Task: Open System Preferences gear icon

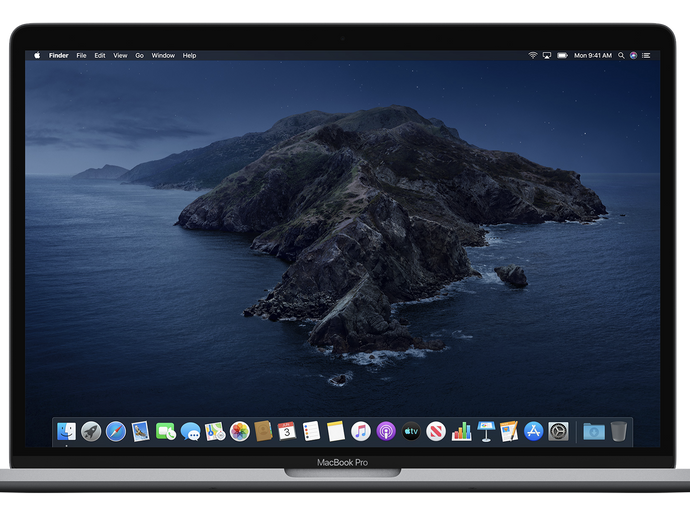Action: [558, 431]
